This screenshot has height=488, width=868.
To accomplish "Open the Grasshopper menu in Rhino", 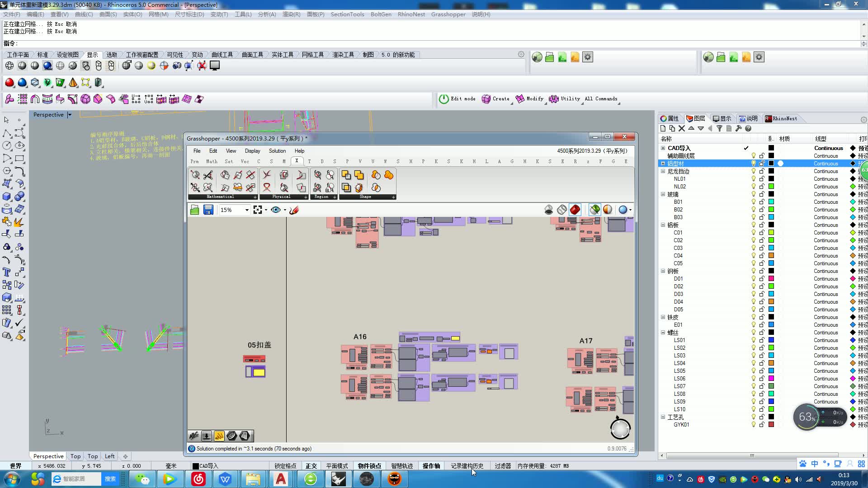I will point(448,14).
